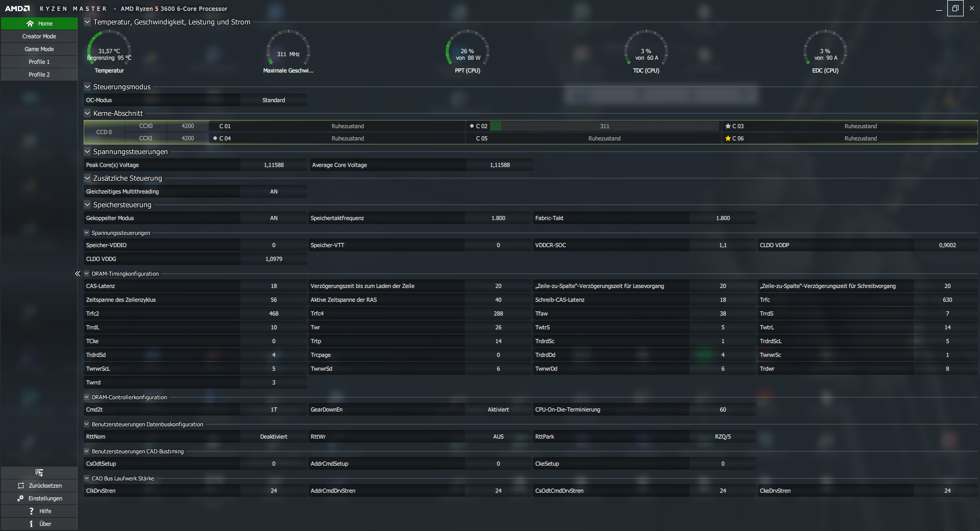Select core C 05

coord(482,138)
